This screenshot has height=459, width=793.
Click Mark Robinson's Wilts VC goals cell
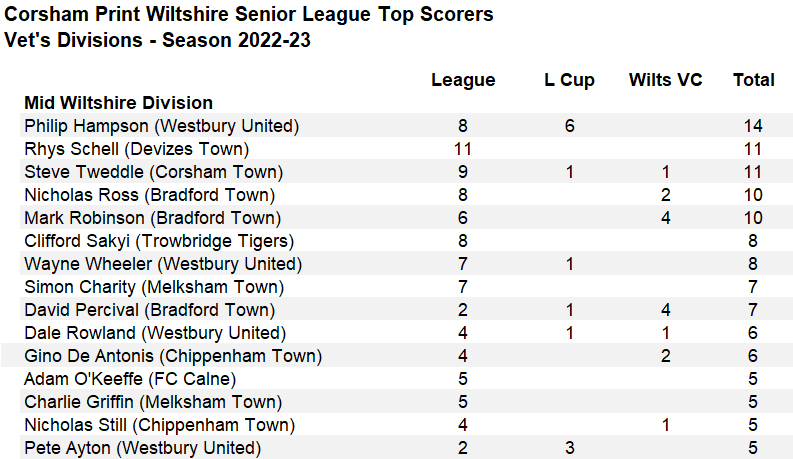[666, 218]
